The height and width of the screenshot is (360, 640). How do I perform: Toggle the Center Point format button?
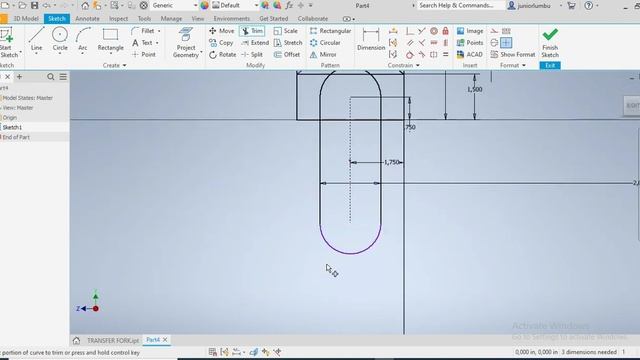coord(506,43)
